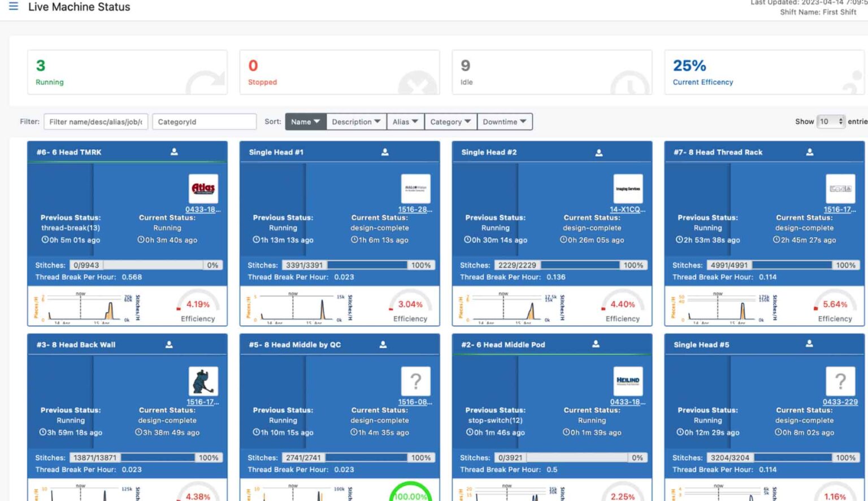This screenshot has width=868, height=501.
Task: Click user icon on Single Head #2 card
Action: tap(599, 152)
